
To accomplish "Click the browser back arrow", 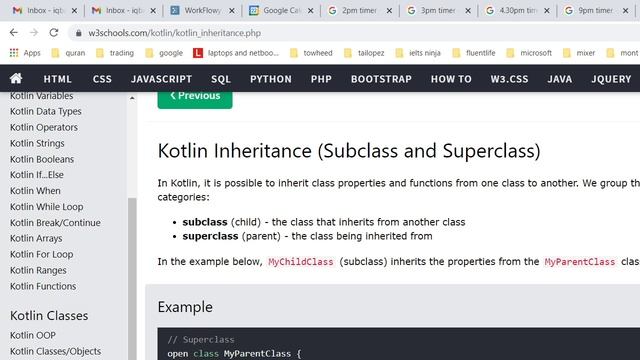I will click(x=14, y=33).
